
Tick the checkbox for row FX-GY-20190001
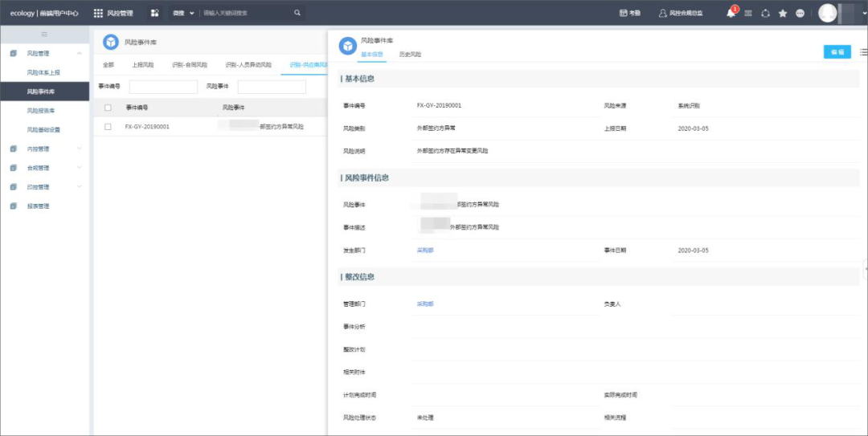[108, 127]
